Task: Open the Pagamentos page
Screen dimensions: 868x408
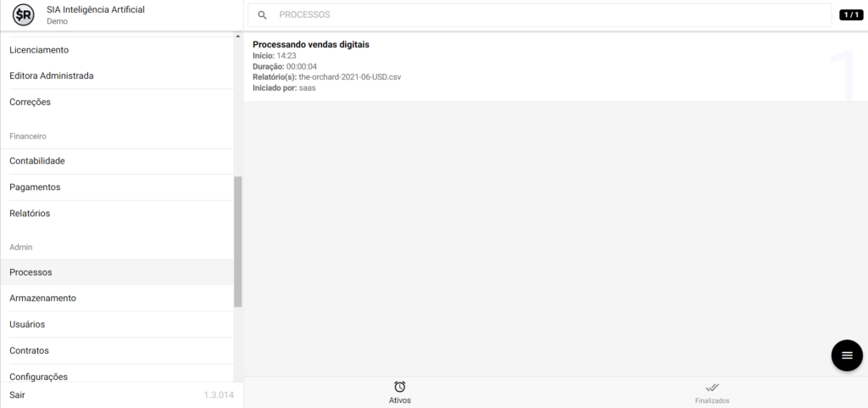Action: coord(35,187)
